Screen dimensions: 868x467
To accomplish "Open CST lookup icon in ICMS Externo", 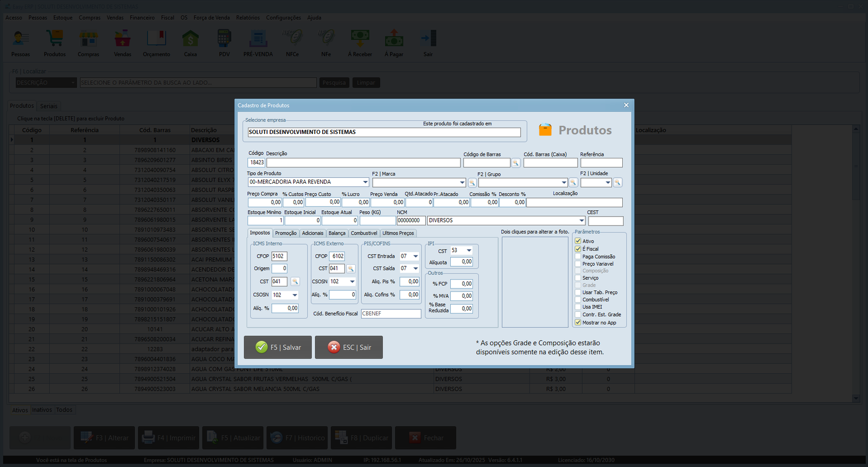I will point(351,268).
